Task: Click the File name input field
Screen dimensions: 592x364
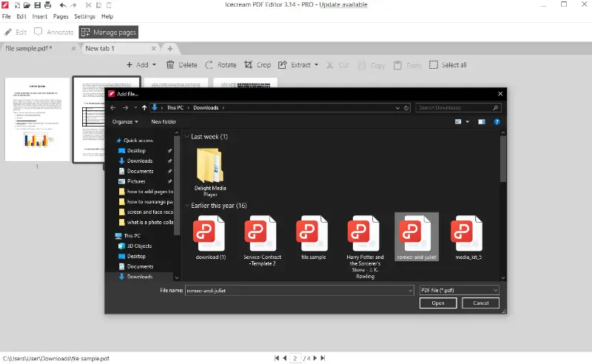Action: pyautogui.click(x=300, y=290)
